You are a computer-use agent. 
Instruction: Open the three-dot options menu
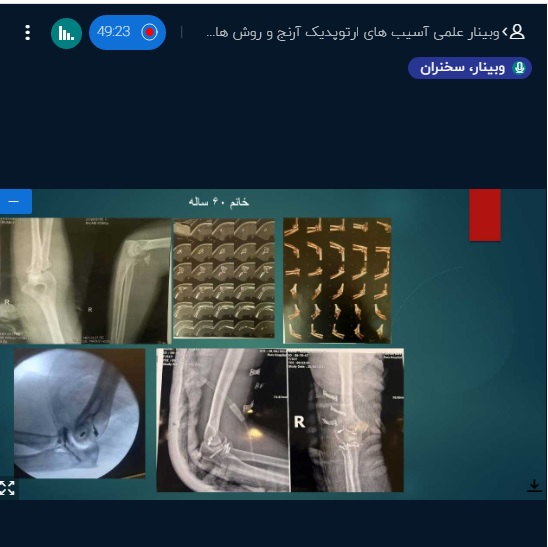coord(28,33)
